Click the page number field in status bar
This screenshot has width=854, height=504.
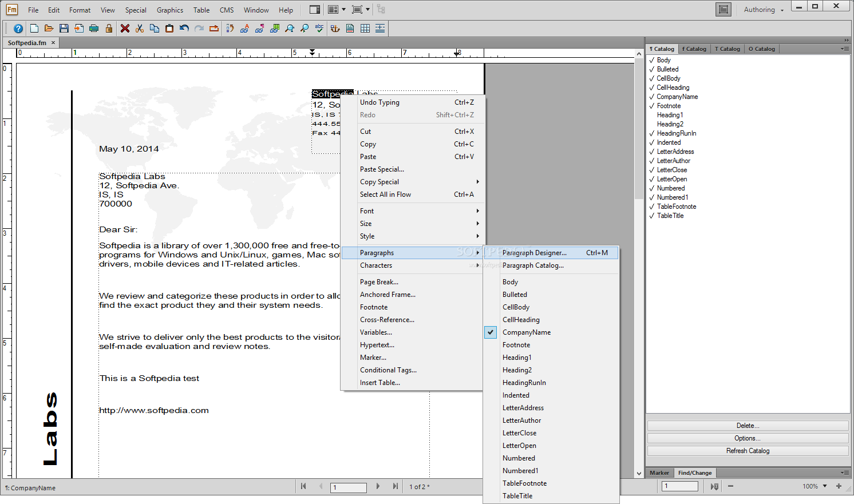(349, 487)
